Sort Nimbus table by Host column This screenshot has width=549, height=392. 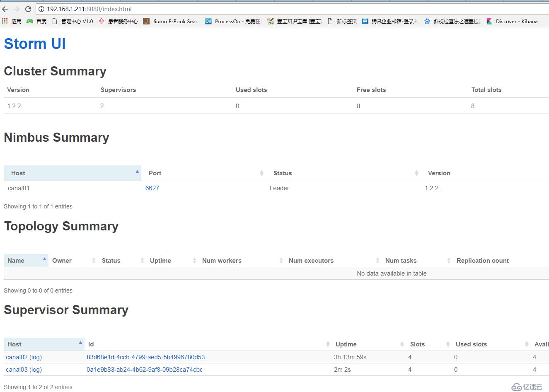pyautogui.click(x=73, y=173)
